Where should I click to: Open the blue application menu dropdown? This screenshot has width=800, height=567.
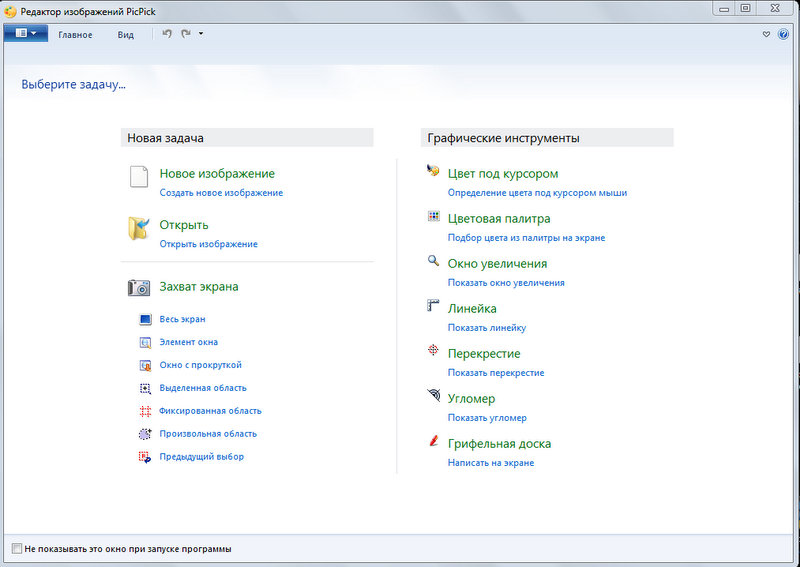pos(26,33)
